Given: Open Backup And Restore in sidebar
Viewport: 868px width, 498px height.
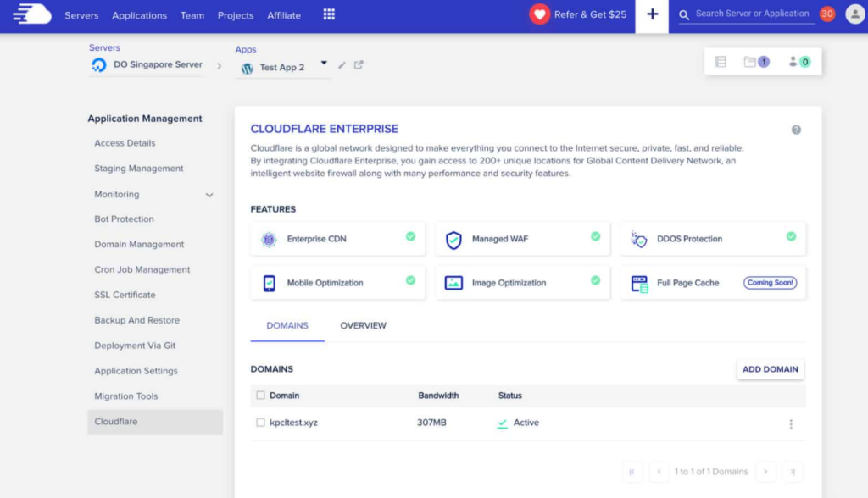Looking at the screenshot, I should [x=136, y=320].
